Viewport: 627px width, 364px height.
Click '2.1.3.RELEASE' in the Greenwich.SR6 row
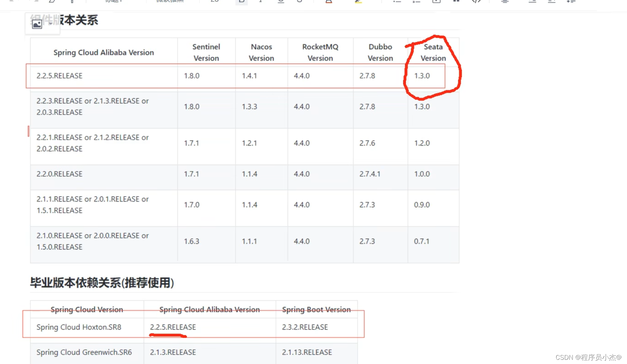(x=173, y=352)
